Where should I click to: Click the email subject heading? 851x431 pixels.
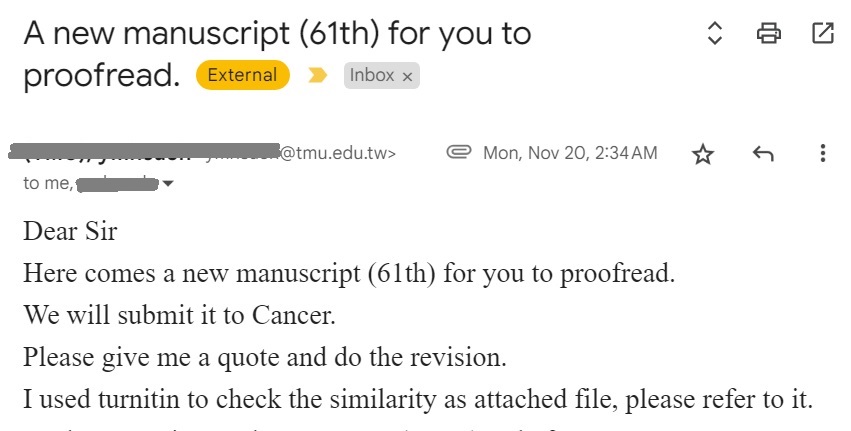click(277, 34)
